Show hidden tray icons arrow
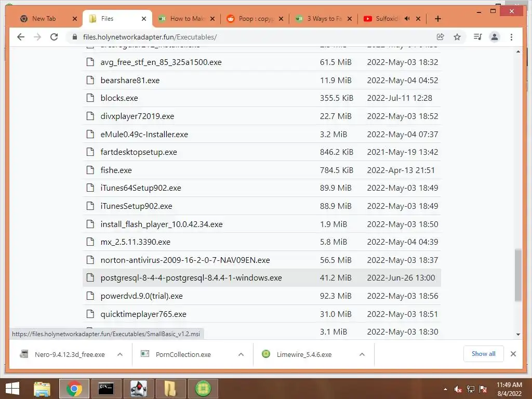Viewport: 532px width, 399px height. click(x=445, y=389)
